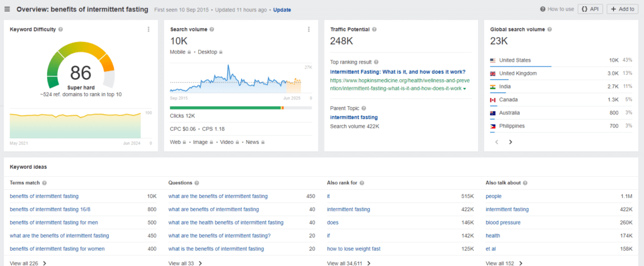The width and height of the screenshot is (644, 266).
Task: Click the Parent Topic help icon
Action: (364, 108)
